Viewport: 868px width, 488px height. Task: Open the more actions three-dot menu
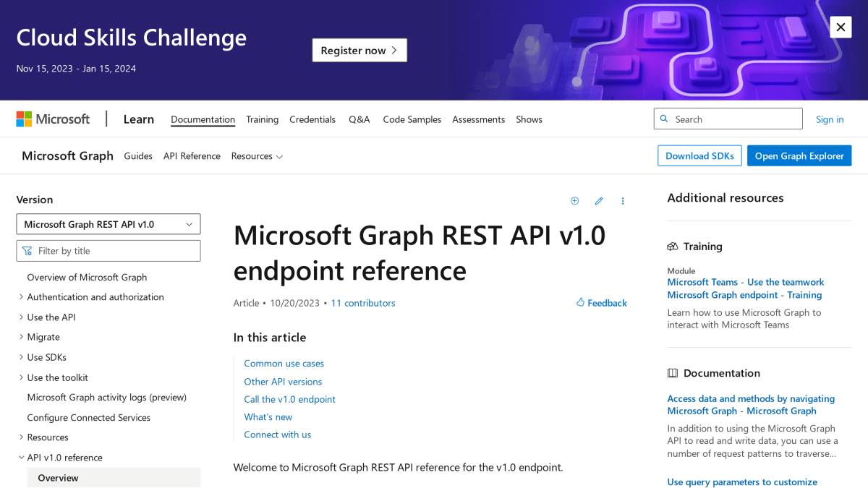coord(623,201)
